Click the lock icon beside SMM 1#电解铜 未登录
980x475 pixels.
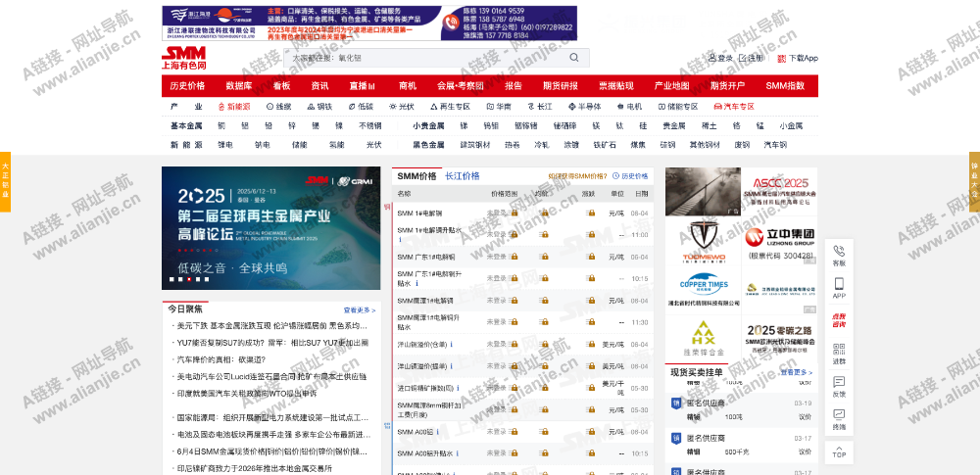(514, 213)
